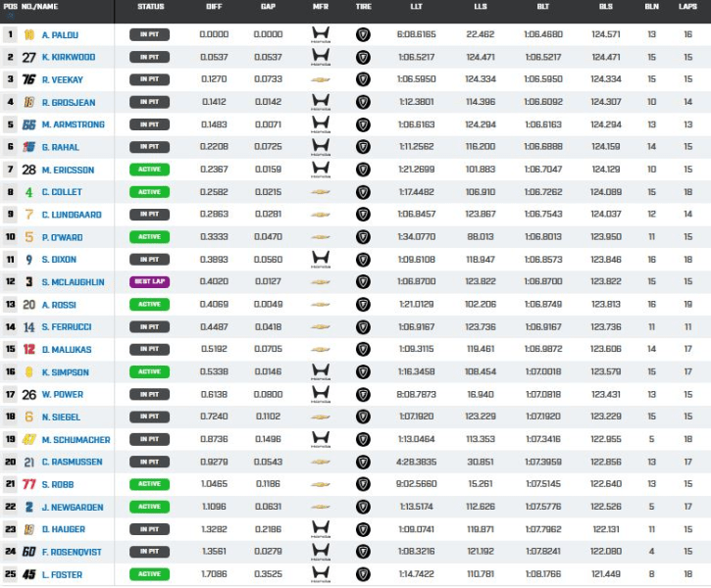Click the best lap time 1:07.3416

(542, 439)
